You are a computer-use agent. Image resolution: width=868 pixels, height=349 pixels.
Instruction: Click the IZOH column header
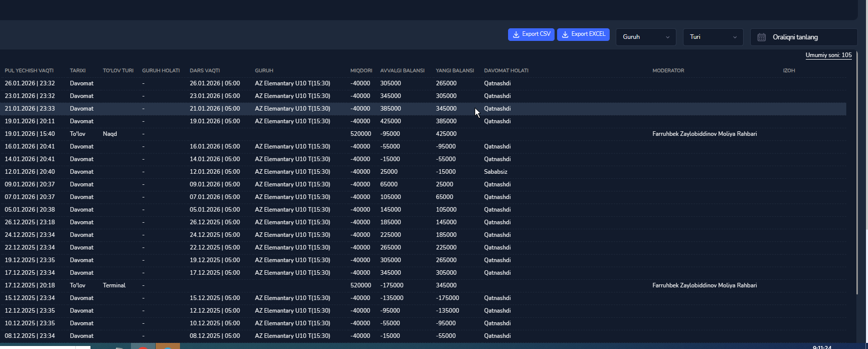789,71
